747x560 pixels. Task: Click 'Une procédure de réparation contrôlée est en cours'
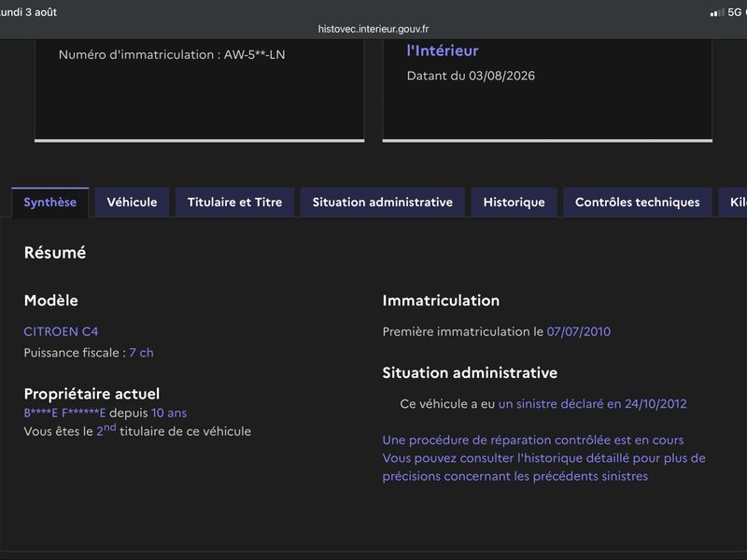(533, 440)
